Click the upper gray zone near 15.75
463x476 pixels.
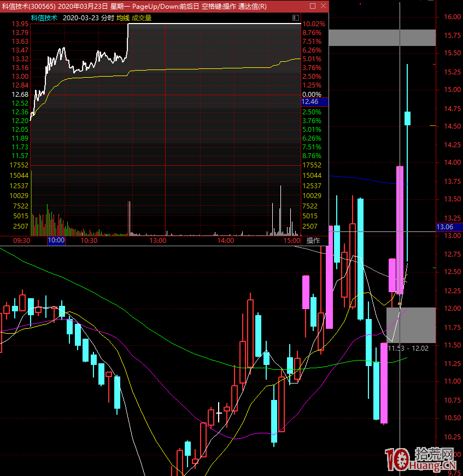(x=382, y=38)
